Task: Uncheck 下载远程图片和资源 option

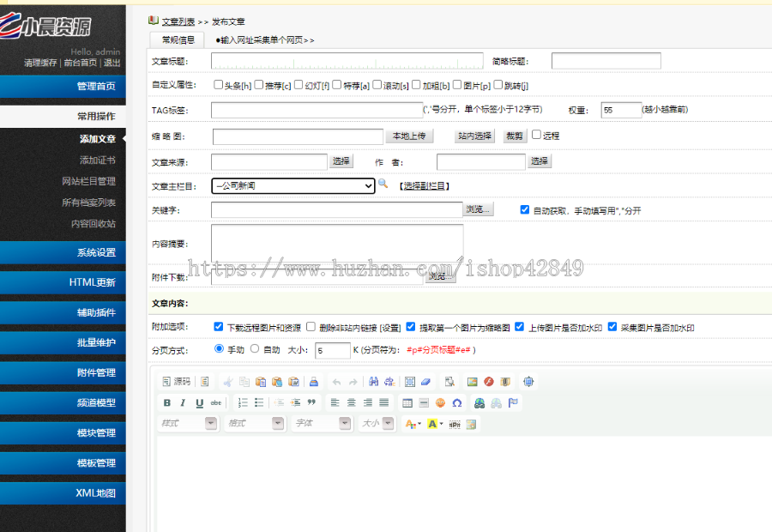Action: (219, 327)
